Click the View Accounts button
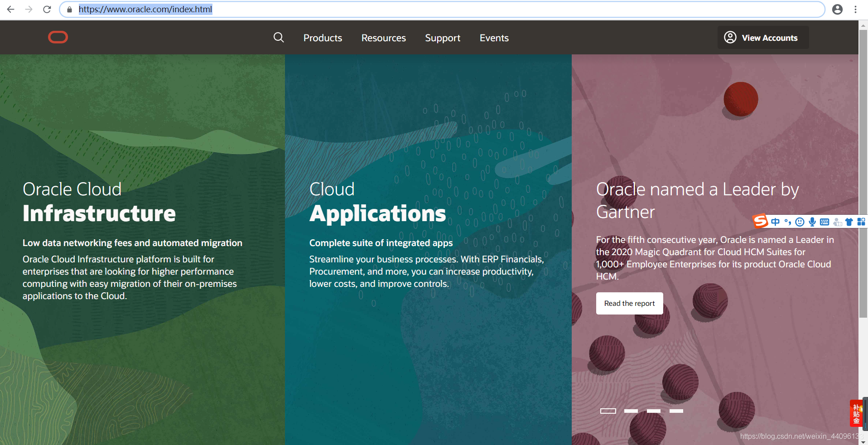The height and width of the screenshot is (445, 868). click(763, 38)
